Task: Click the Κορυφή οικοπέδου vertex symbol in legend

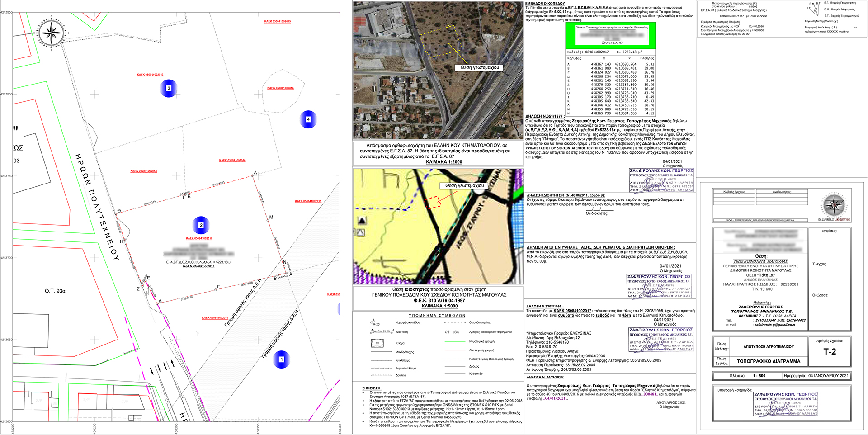Action: point(376,322)
